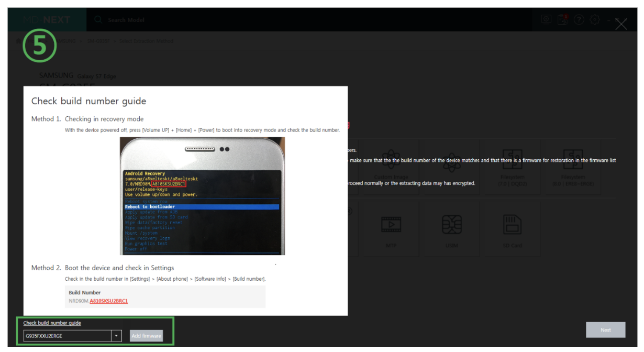The width and height of the screenshot is (644, 352).
Task: Close the overlay with the X icon
Action: (x=621, y=24)
